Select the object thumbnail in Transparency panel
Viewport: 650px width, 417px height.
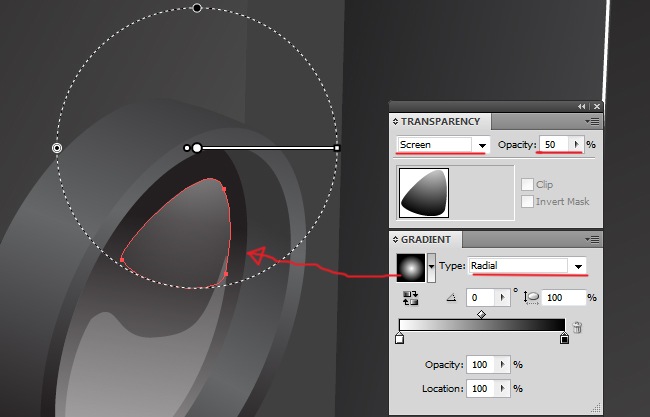pyautogui.click(x=424, y=193)
